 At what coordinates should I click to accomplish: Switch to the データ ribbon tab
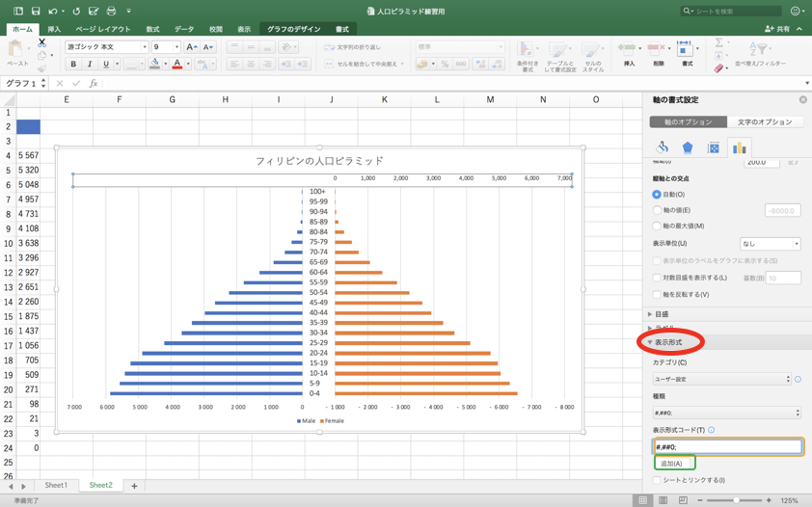(x=184, y=30)
